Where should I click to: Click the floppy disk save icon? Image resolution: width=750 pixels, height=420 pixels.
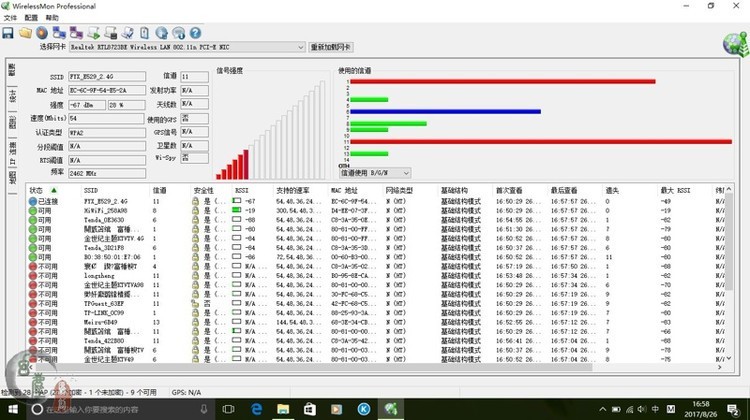pyautogui.click(x=8, y=33)
